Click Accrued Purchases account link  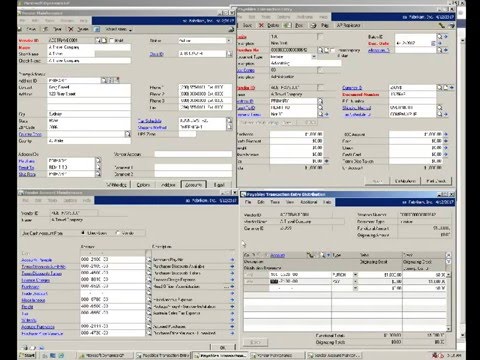tap(38, 327)
